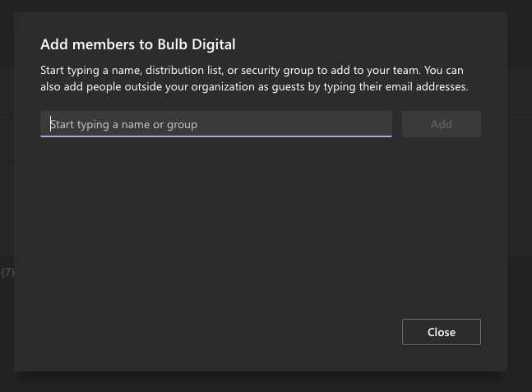The width and height of the screenshot is (532, 392).
Task: Select the 'Start typing a name or group' placeholder
Action: [x=124, y=124]
